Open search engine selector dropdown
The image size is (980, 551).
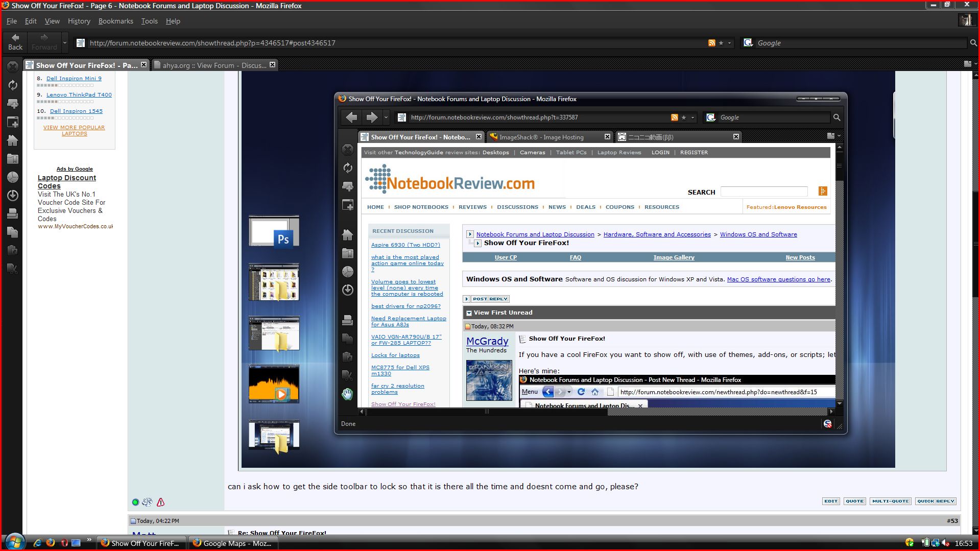[x=748, y=43]
